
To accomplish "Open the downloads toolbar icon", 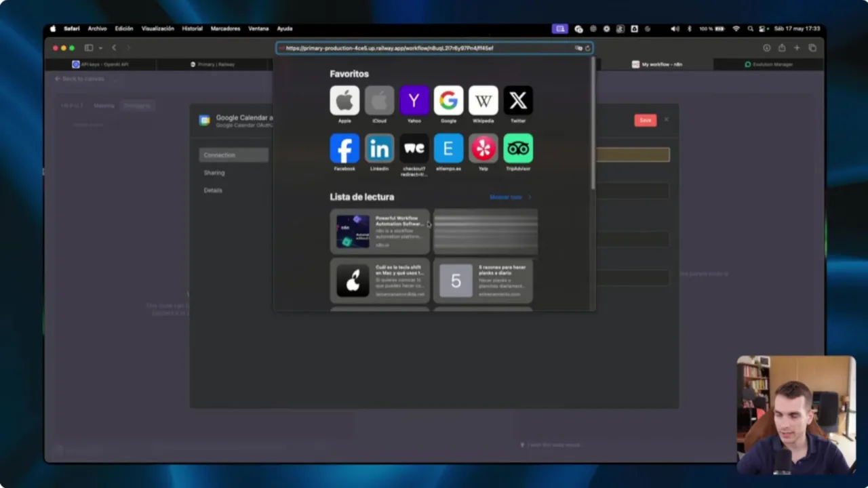I will tap(767, 48).
